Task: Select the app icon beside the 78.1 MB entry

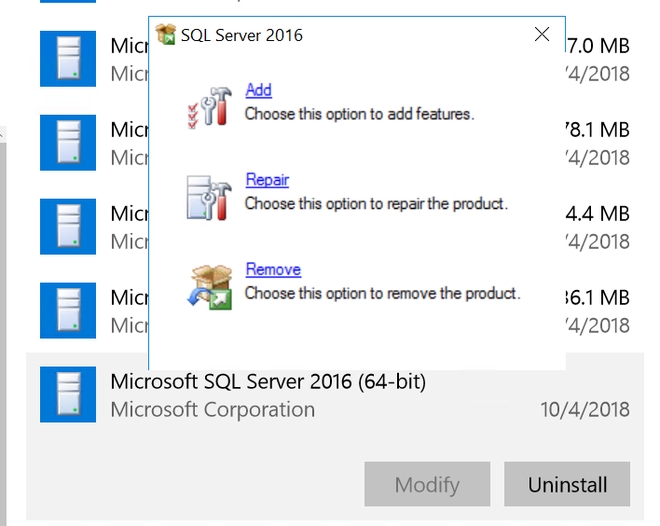Action: [x=68, y=143]
